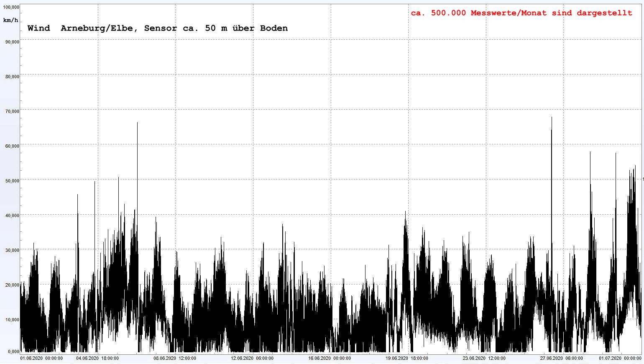644x364 pixels.
Task: Select the red 'ca. 500.000 Messwerte/Monat' note
Action: pyautogui.click(x=521, y=13)
